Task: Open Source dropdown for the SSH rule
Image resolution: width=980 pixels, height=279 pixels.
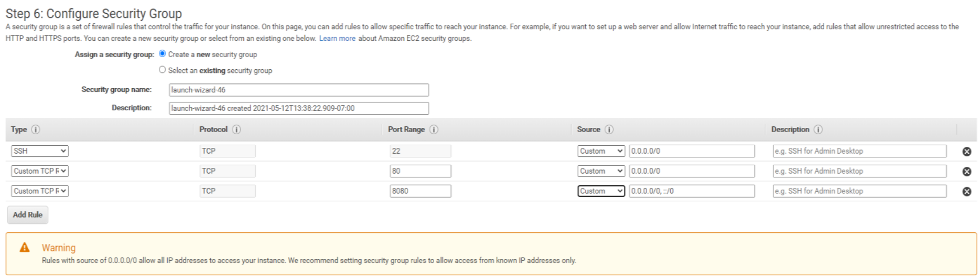Action: point(601,151)
